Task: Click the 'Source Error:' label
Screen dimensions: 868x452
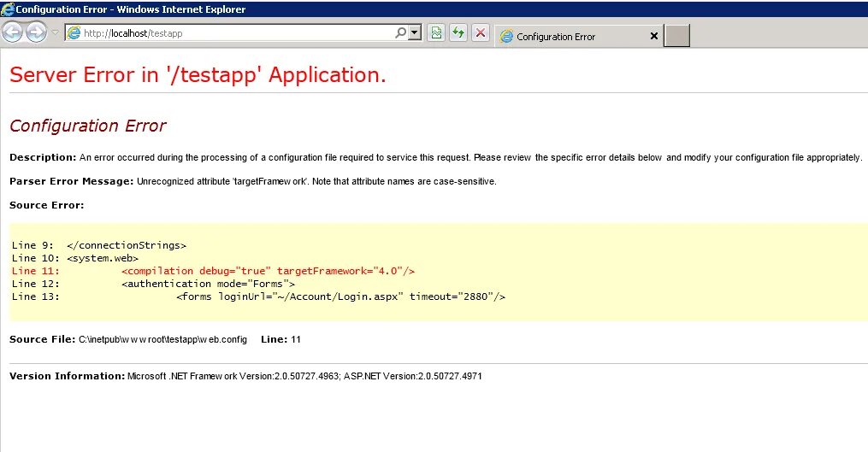Action: coord(46,205)
